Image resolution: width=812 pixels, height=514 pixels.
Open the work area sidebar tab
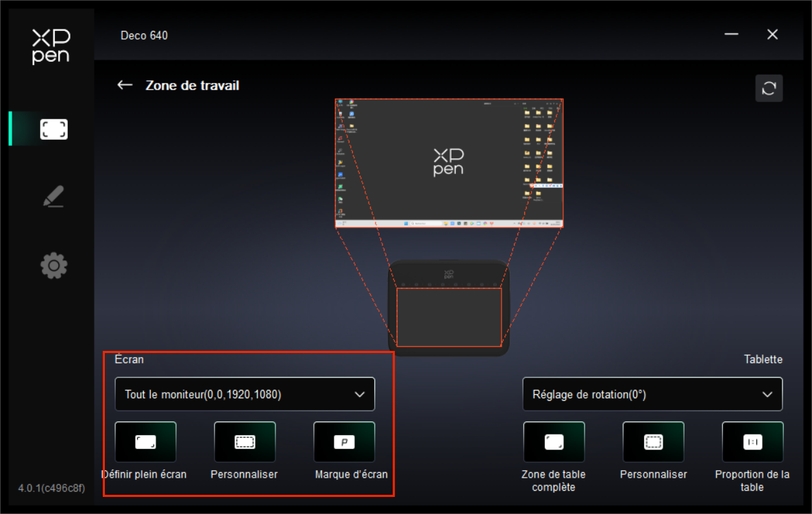click(x=53, y=130)
